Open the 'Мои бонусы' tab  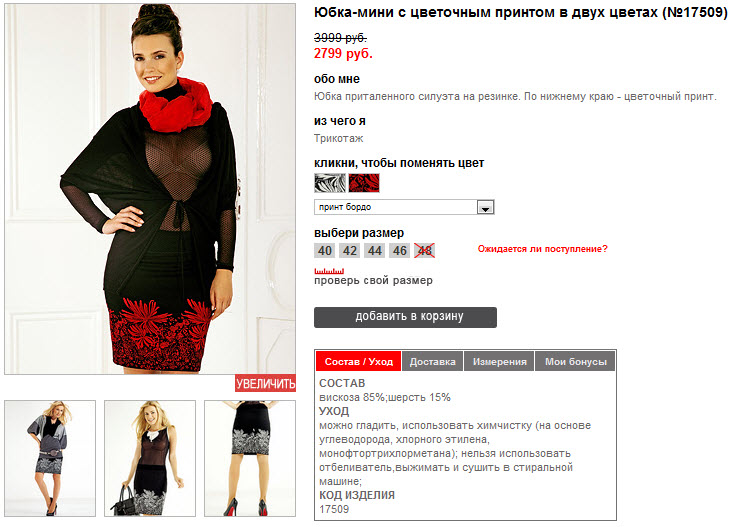575,361
